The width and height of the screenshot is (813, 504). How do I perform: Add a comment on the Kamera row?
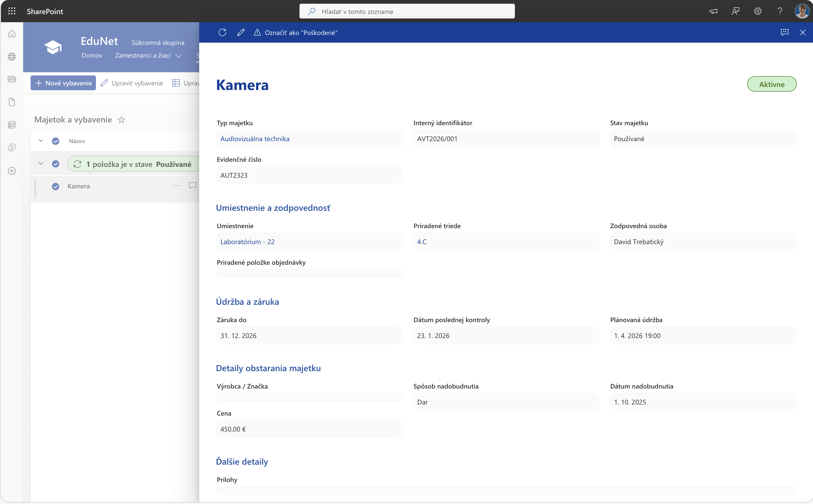[192, 186]
